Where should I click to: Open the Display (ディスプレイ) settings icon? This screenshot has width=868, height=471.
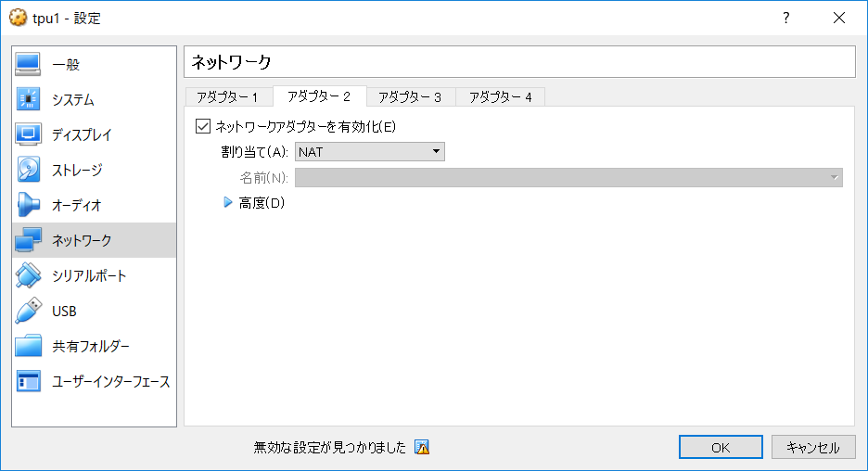pos(29,134)
